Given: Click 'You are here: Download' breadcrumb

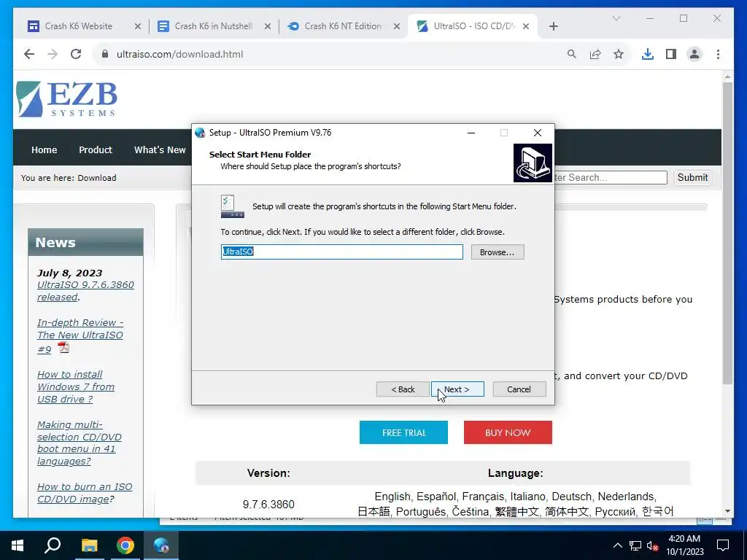Looking at the screenshot, I should tap(69, 178).
